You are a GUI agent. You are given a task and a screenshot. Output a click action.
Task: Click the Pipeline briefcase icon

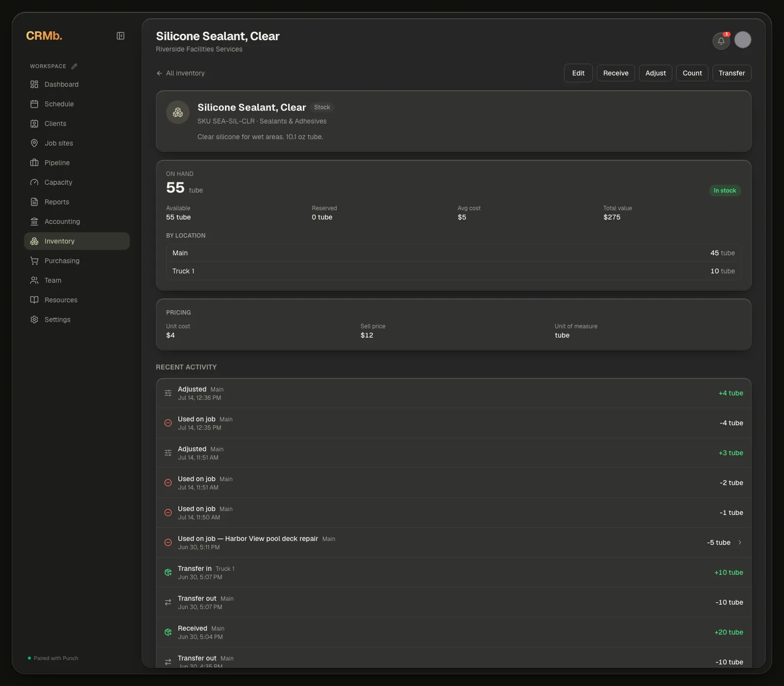34,163
